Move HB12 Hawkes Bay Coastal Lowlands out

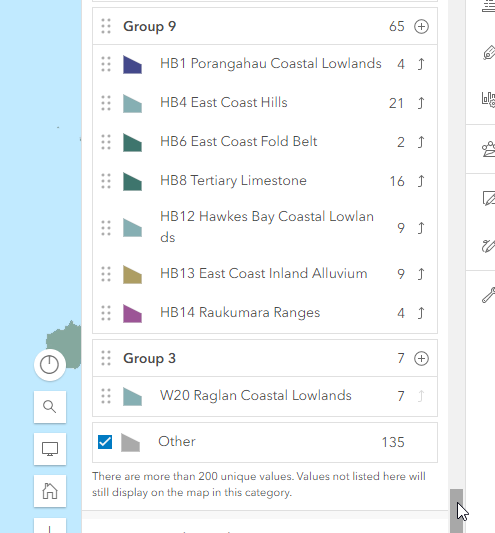[x=421, y=228]
